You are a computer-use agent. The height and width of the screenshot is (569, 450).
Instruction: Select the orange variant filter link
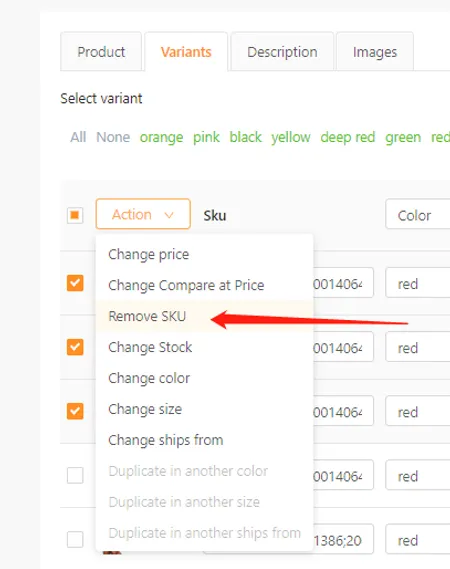(161, 137)
